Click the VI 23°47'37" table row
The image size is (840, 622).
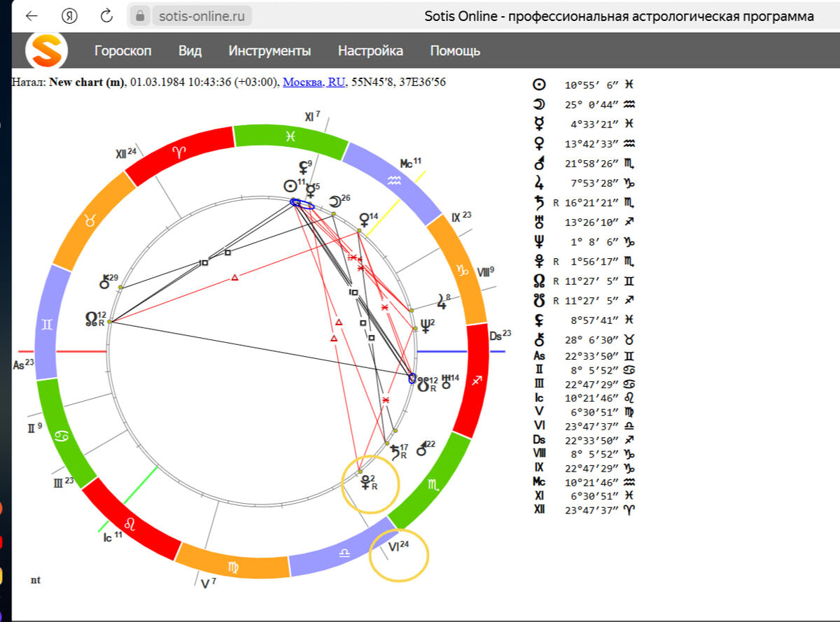coord(583,425)
